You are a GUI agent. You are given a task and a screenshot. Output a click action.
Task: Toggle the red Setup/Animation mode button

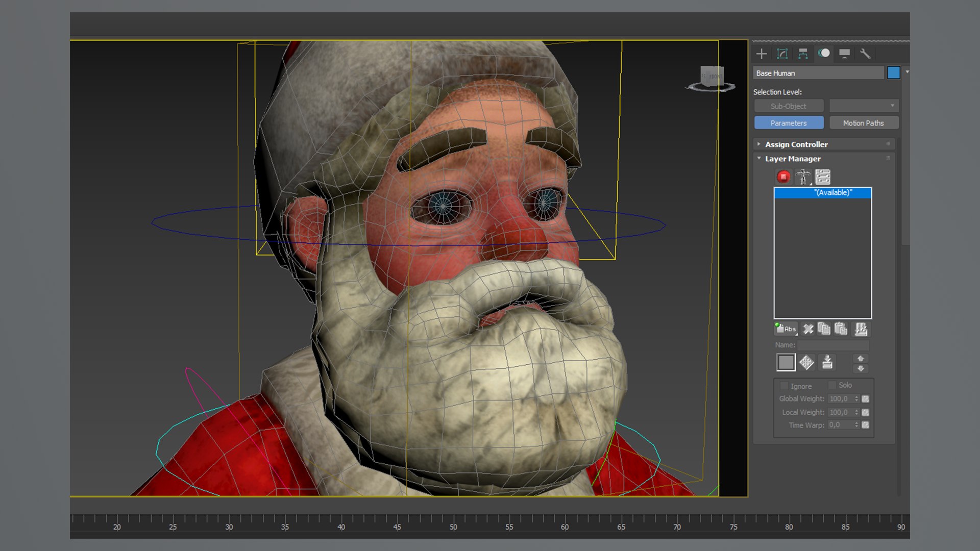783,177
